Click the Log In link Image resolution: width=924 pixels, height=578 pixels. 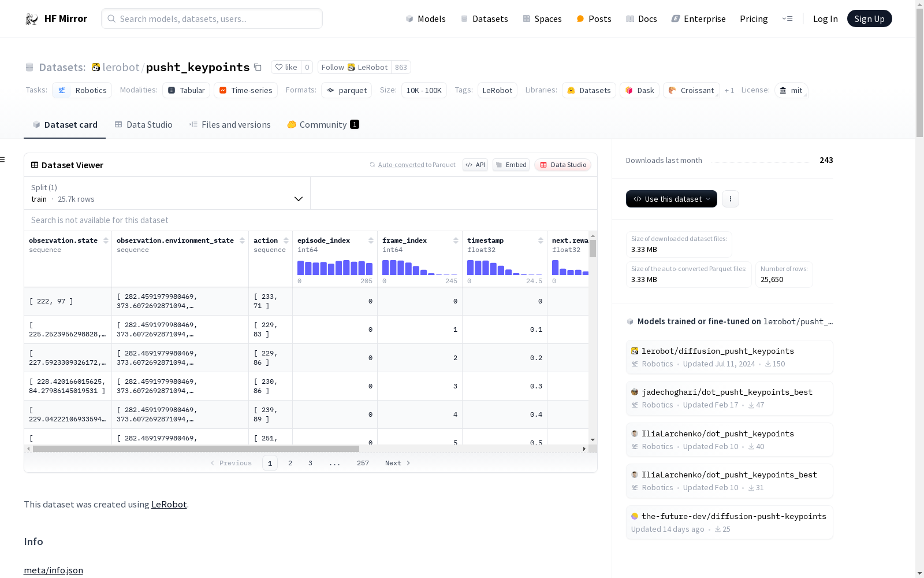click(825, 19)
